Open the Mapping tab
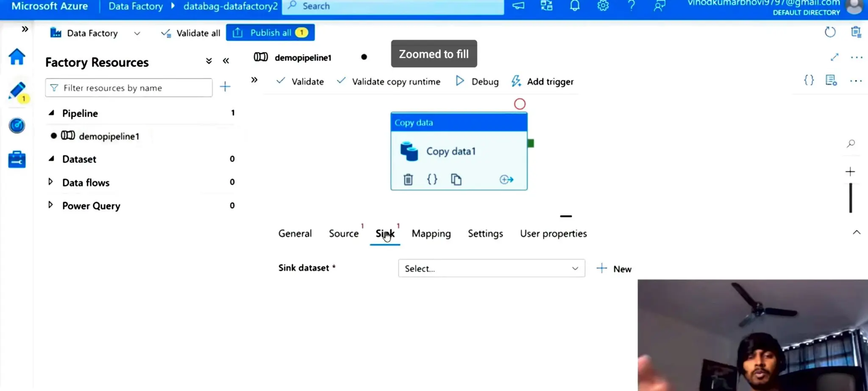 click(x=431, y=233)
